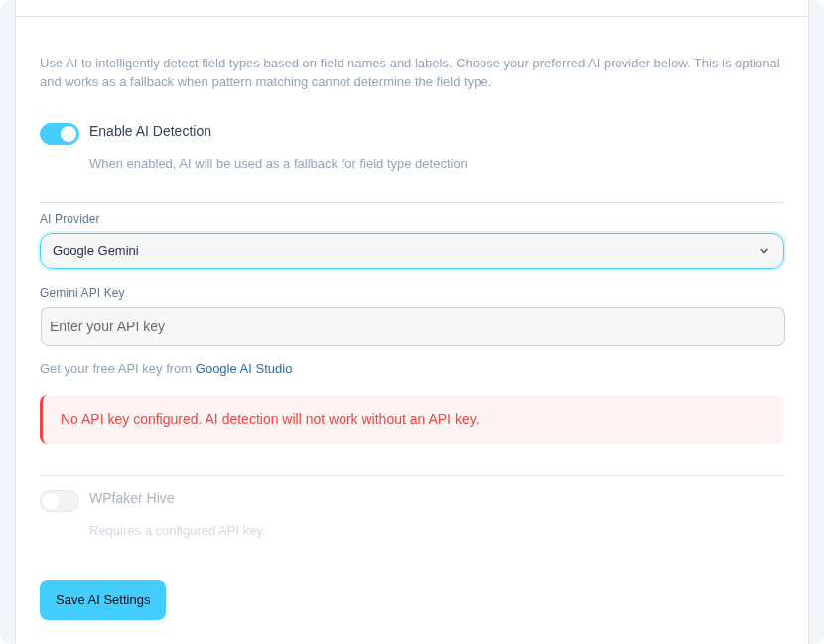The height and width of the screenshot is (644, 824).
Task: Click the chevron on the provider selector
Action: [765, 251]
